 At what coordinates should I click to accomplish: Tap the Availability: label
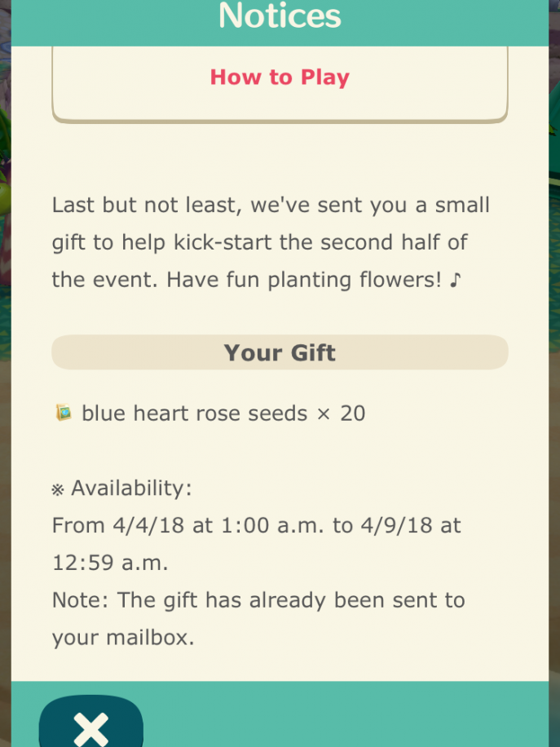pos(131,488)
